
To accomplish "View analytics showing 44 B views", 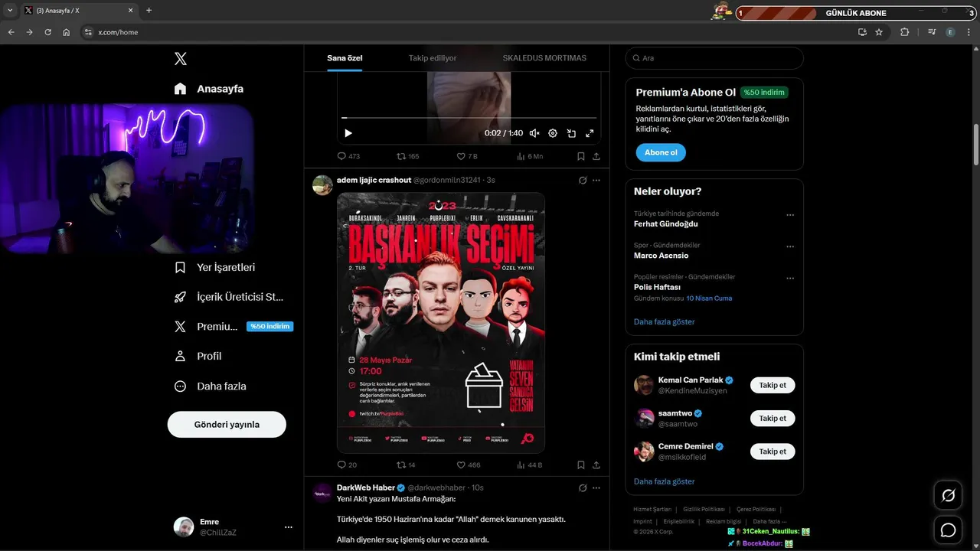I will pos(529,465).
